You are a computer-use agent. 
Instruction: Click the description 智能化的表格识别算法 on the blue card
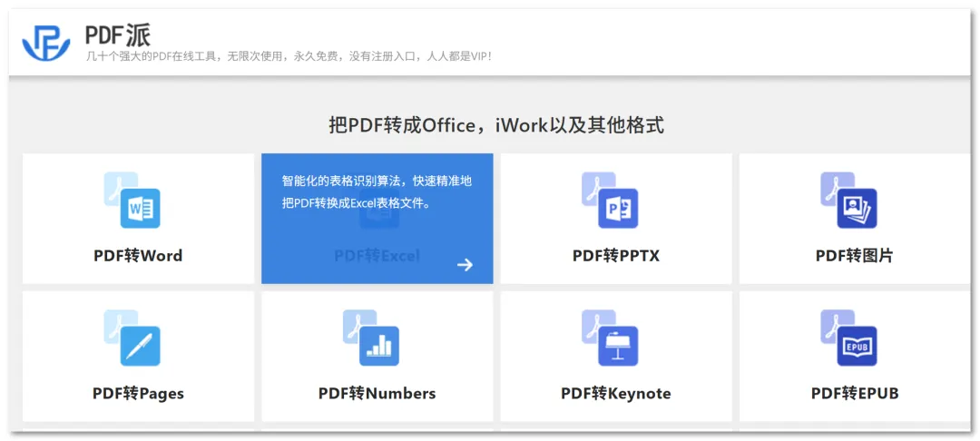click(377, 192)
